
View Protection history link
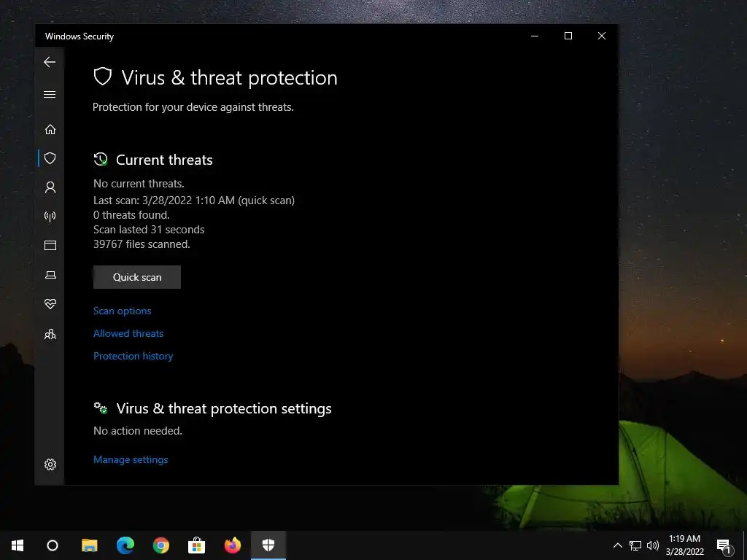[133, 356]
